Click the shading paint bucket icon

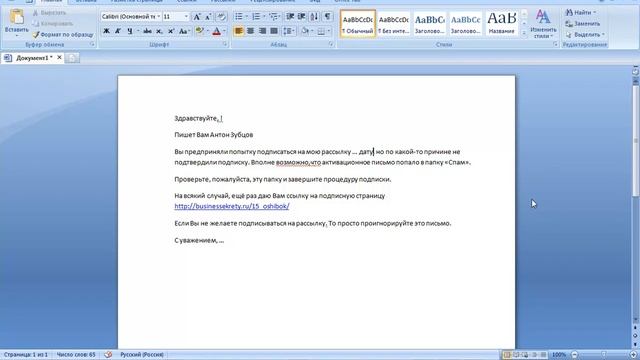point(304,31)
